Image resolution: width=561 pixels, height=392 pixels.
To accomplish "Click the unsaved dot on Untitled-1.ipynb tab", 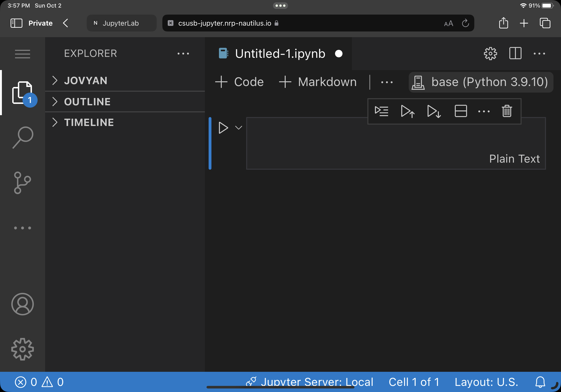I will point(339,54).
